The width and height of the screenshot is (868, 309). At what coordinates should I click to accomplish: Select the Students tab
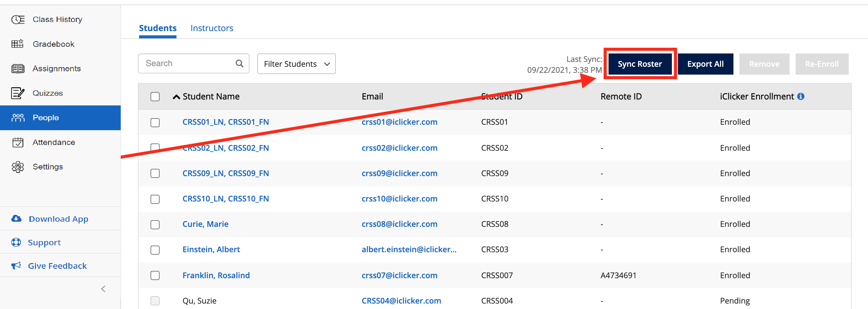[157, 28]
